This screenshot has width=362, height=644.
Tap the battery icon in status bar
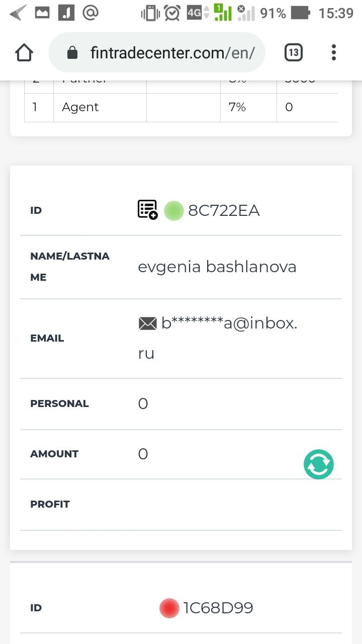click(x=301, y=13)
